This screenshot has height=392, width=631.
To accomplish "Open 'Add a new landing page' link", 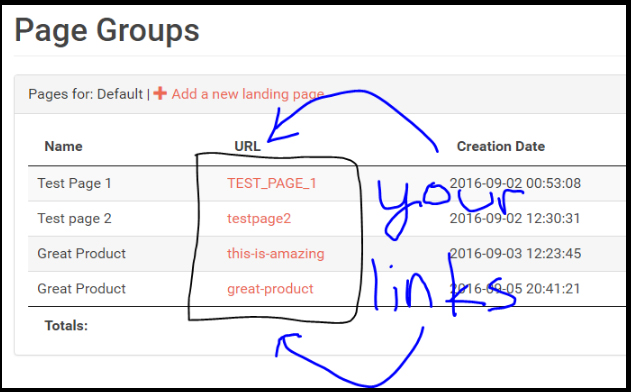I will [x=248, y=94].
